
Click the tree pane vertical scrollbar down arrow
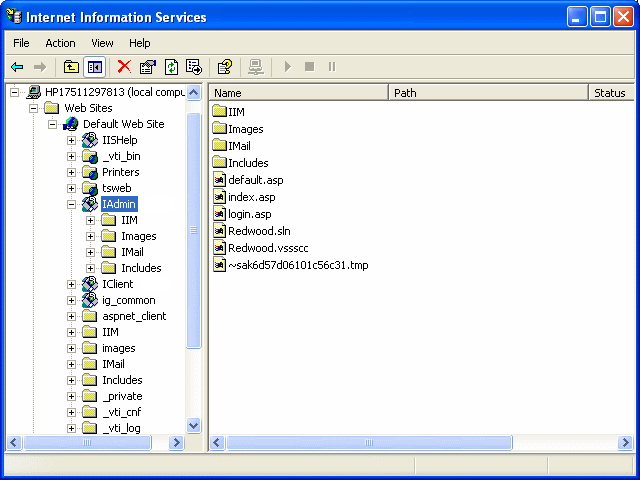194,425
